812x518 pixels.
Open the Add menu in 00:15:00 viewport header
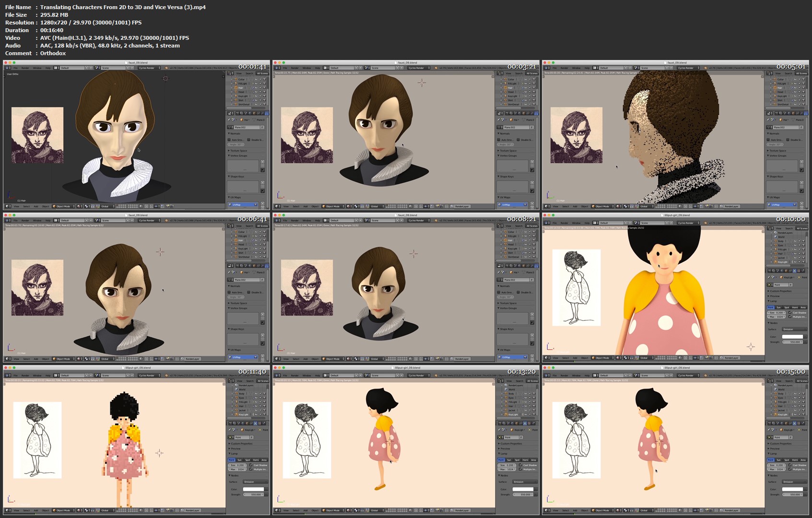[x=575, y=510]
